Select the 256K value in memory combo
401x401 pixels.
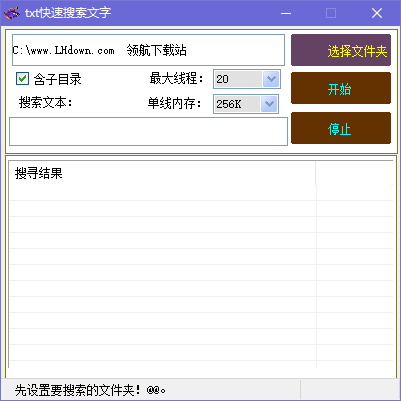(x=237, y=104)
